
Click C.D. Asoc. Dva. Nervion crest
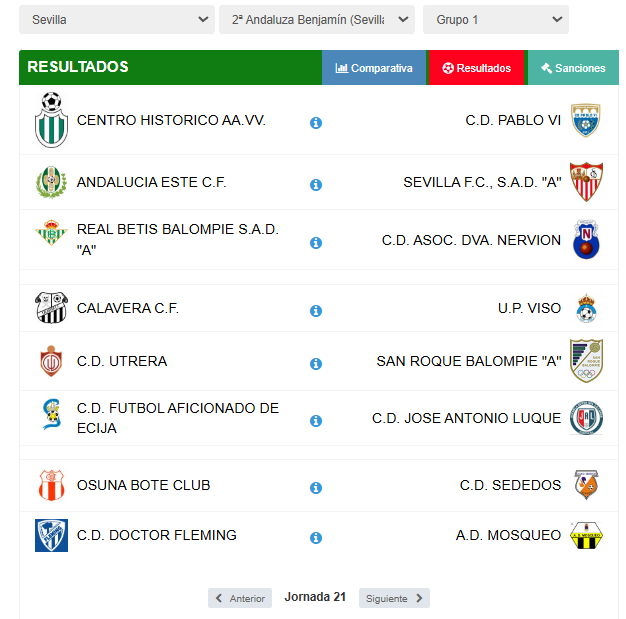pos(586,239)
